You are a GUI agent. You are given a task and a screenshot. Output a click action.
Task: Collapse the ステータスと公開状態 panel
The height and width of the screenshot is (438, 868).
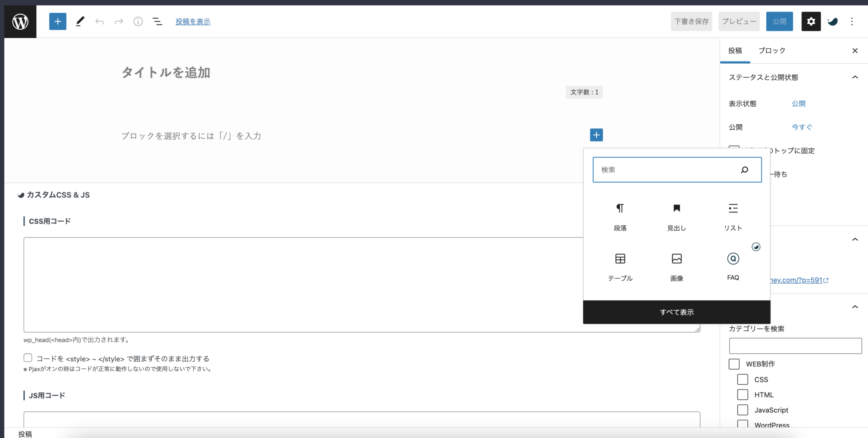pyautogui.click(x=855, y=77)
